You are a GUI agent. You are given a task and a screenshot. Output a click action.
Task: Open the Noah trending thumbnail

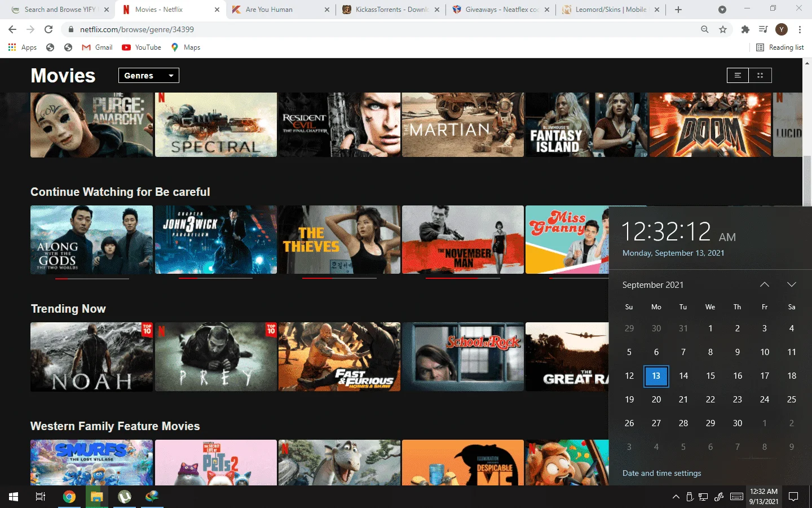click(91, 357)
